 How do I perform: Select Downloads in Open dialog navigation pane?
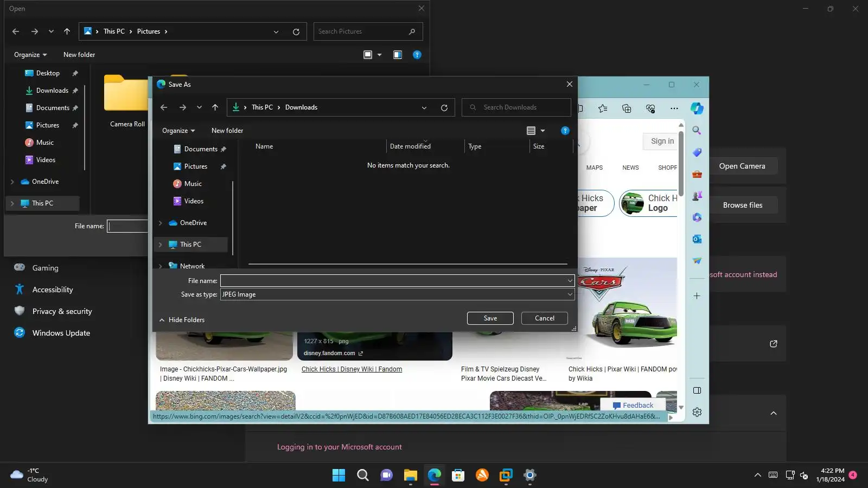(x=52, y=91)
